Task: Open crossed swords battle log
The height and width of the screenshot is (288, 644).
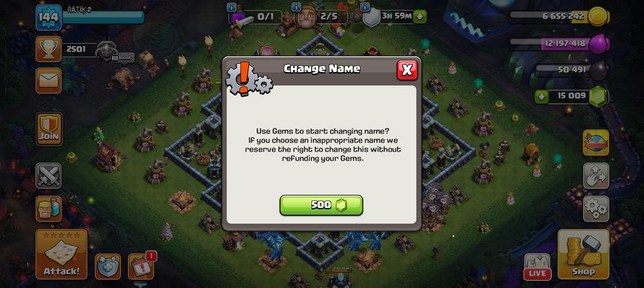Action: click(48, 175)
